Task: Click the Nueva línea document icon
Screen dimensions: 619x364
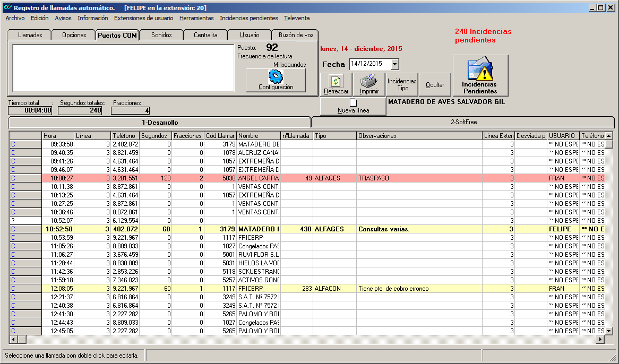Action: pos(353,102)
